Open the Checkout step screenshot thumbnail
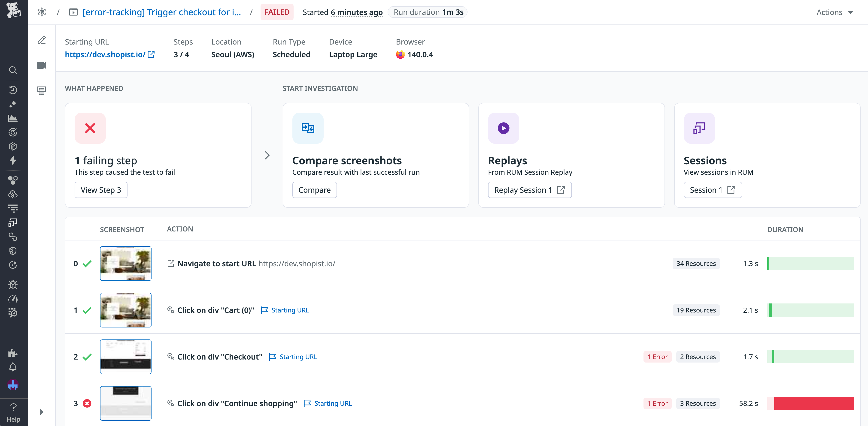 click(x=126, y=357)
